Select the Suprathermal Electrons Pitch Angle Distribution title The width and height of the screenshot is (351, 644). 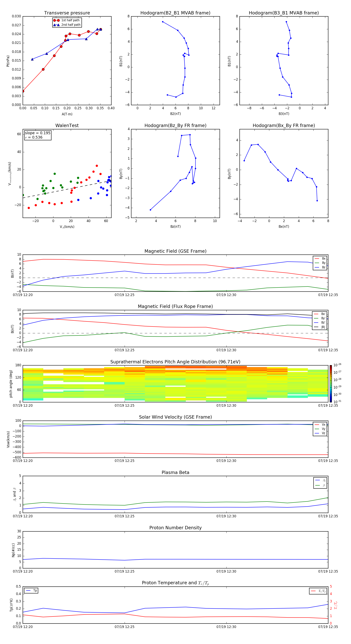pyautogui.click(x=175, y=362)
